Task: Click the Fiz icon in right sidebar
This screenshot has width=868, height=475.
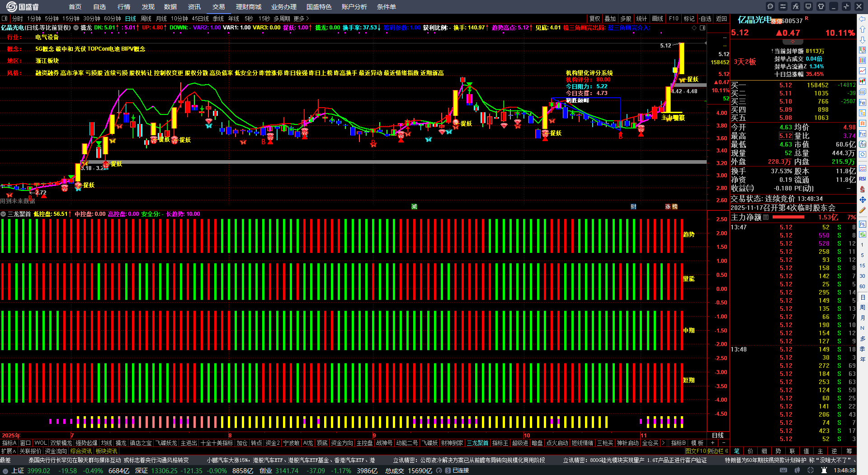Action: (x=863, y=134)
